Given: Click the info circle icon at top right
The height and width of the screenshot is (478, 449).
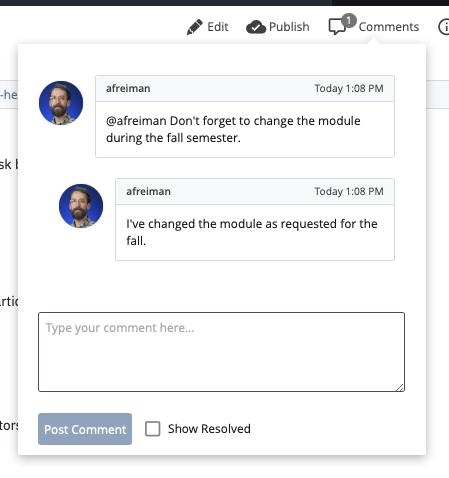Looking at the screenshot, I should [444, 27].
